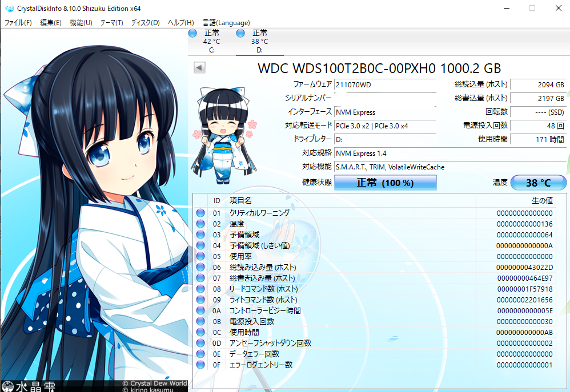Click the 回転数 value ---- (SSD)
This screenshot has width=570, height=392.
539,112
